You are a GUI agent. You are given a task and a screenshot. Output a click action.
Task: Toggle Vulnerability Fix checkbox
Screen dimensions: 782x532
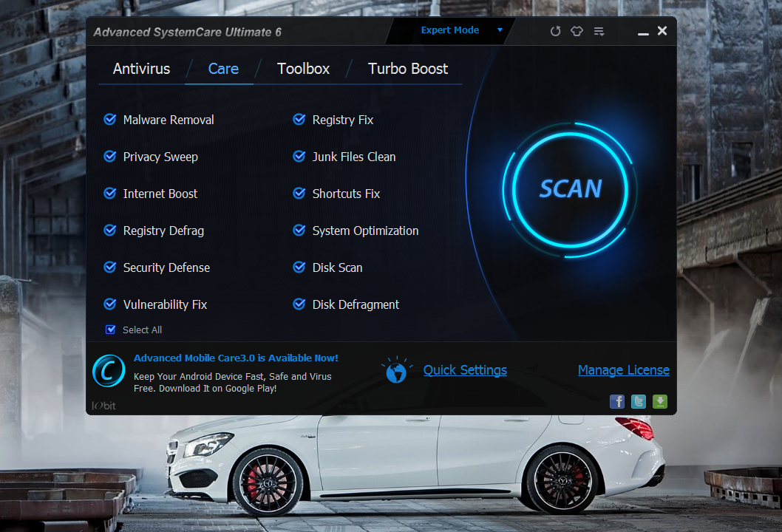(109, 304)
